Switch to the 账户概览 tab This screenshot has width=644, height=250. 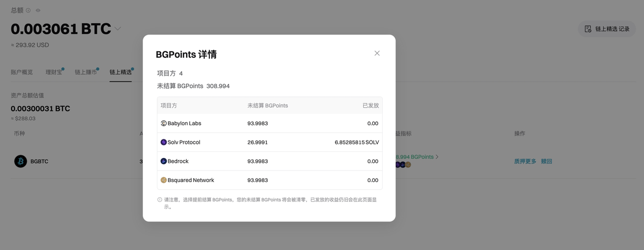tap(22, 72)
